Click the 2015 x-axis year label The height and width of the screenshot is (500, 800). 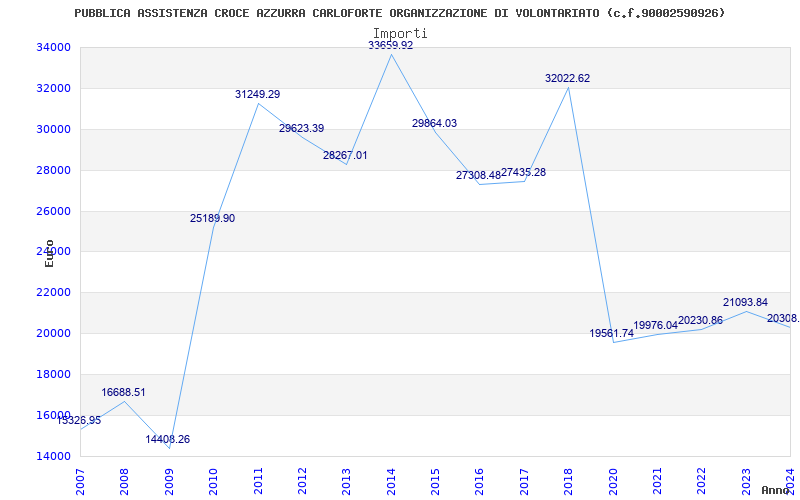435,482
